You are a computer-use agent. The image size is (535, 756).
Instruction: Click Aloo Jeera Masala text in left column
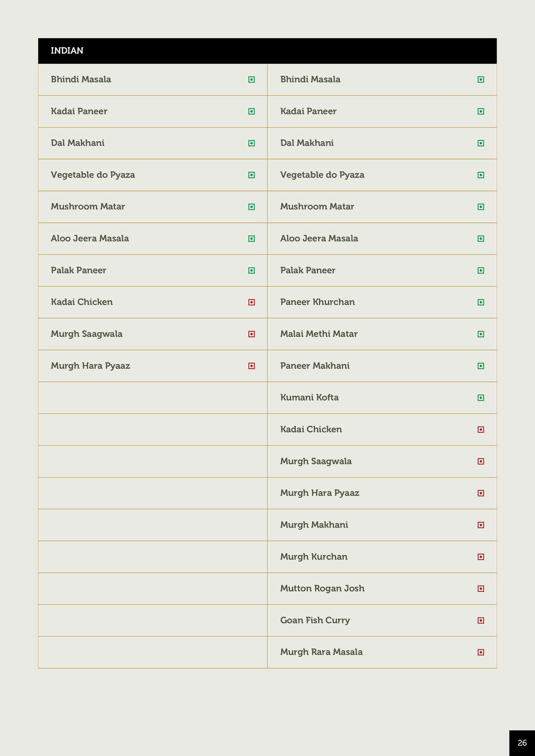click(x=90, y=238)
